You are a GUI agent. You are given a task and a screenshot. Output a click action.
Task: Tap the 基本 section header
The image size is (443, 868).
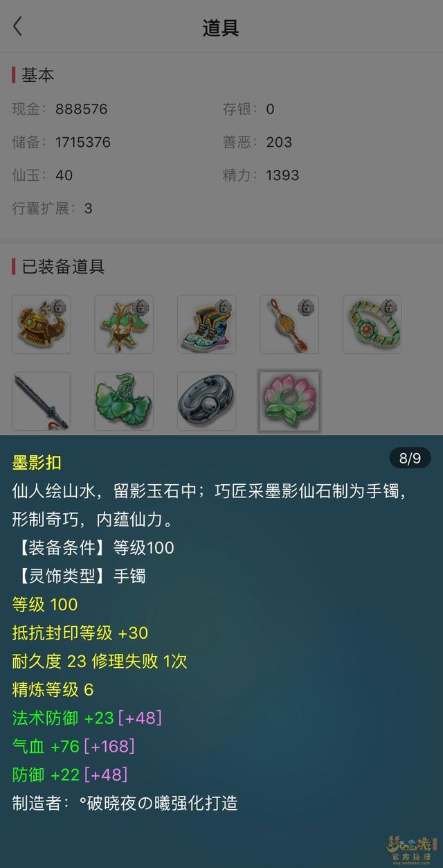[x=37, y=76]
